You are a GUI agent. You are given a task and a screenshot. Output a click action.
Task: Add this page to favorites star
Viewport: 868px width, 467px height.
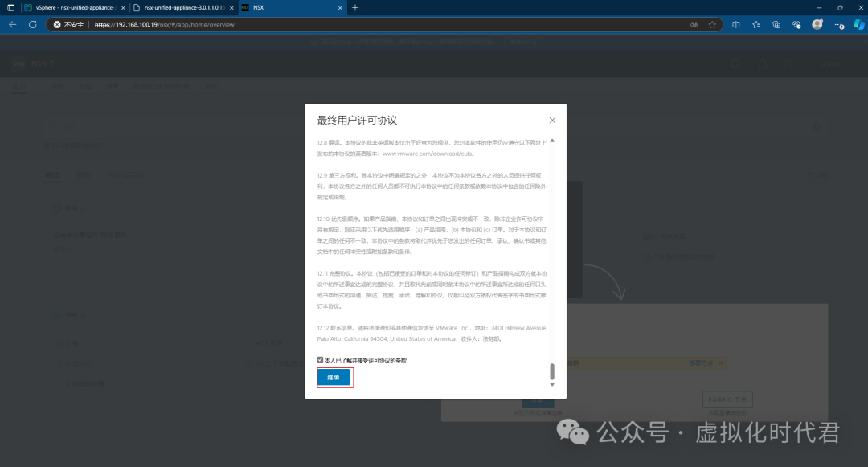pyautogui.click(x=712, y=24)
